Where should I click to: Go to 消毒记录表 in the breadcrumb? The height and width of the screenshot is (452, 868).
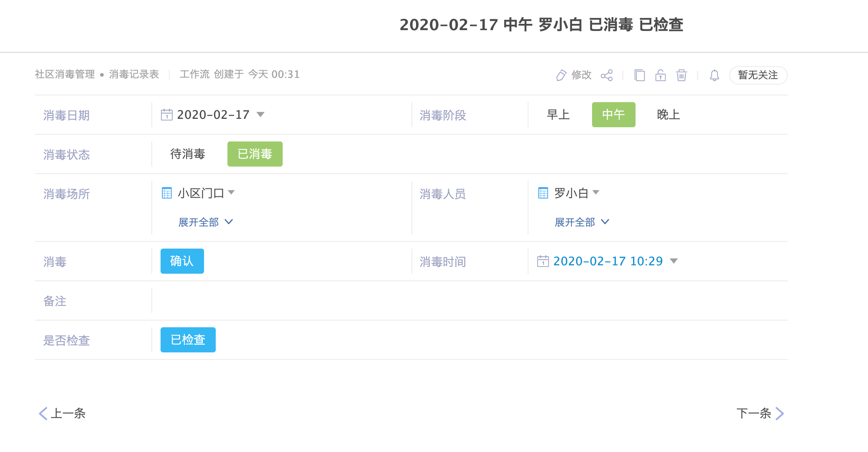click(134, 74)
